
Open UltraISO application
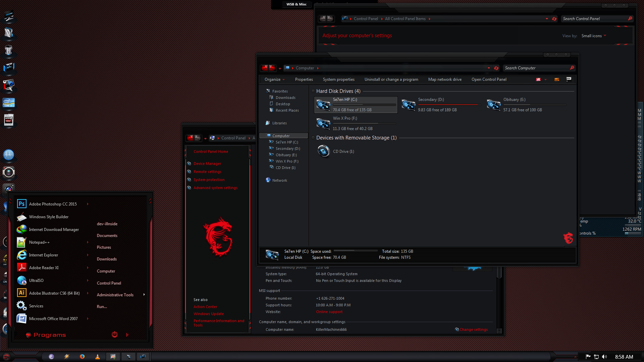[36, 280]
